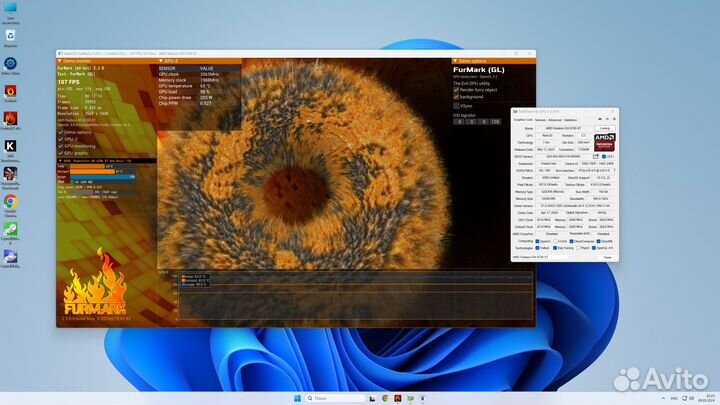This screenshot has width=720, height=405.
Task: Click the taskbar search box
Action: 335,398
